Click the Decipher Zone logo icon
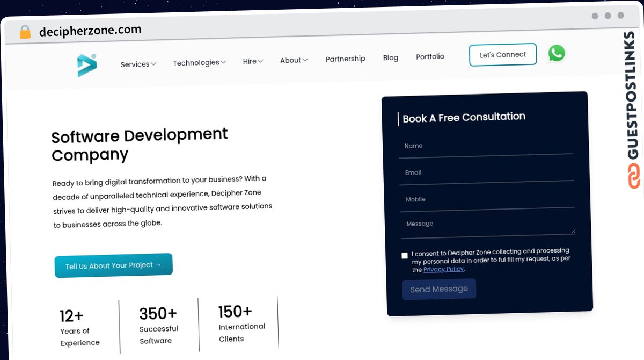 (x=86, y=65)
